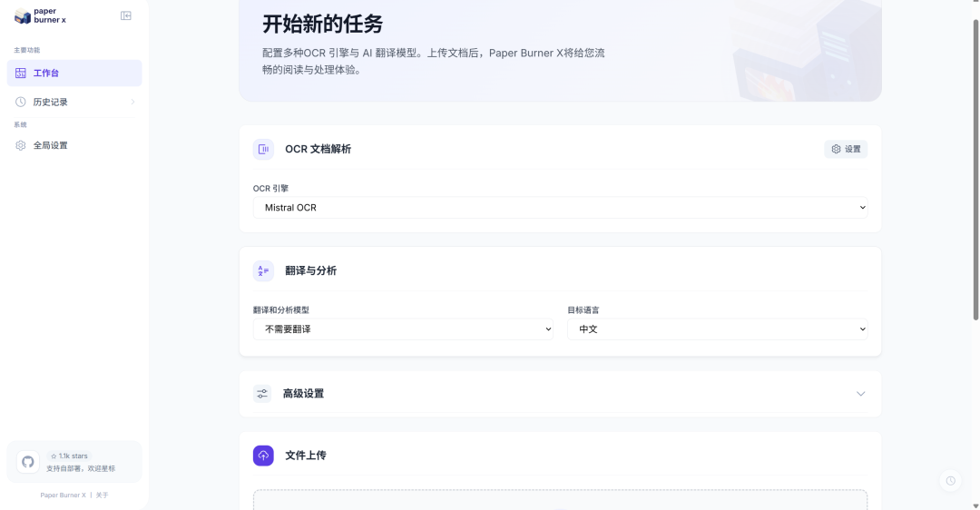The height and width of the screenshot is (510, 980).
Task: Open the 关于 about link
Action: [x=102, y=495]
